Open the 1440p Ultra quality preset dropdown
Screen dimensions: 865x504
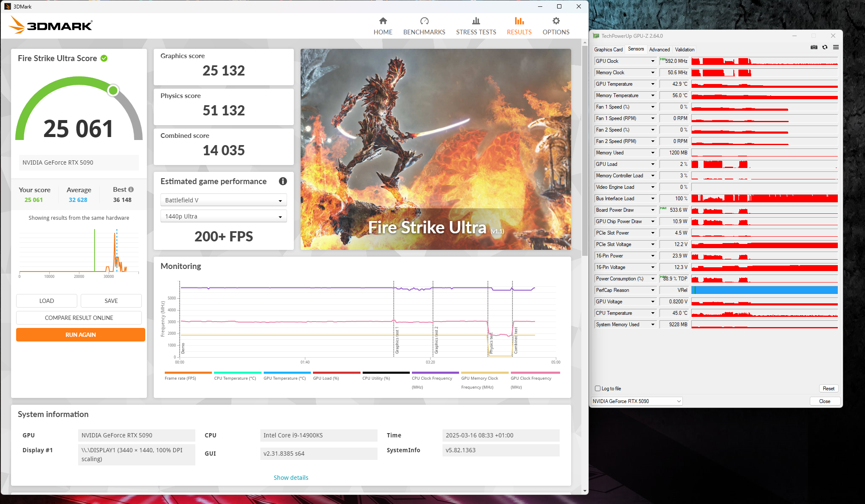[x=224, y=216]
